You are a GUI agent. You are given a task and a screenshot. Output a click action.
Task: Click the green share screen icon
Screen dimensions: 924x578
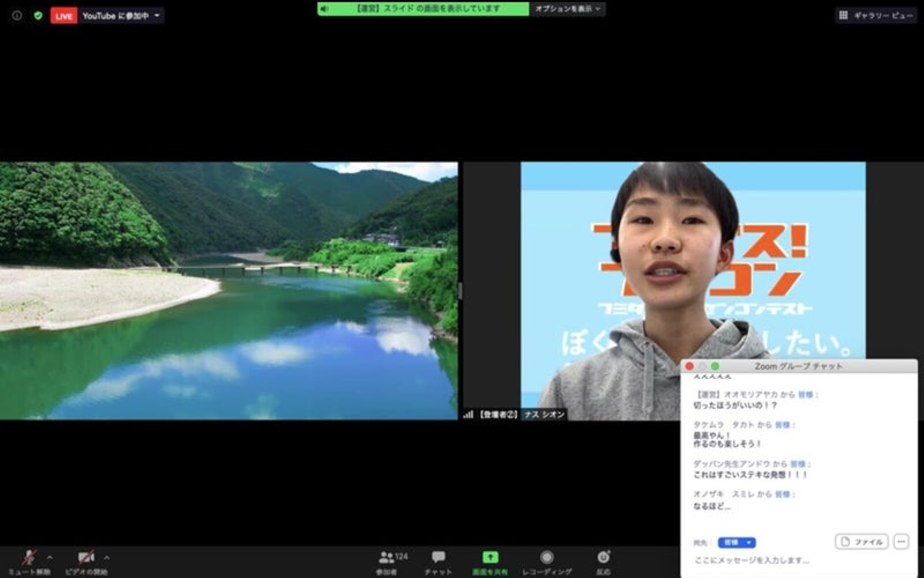click(490, 557)
